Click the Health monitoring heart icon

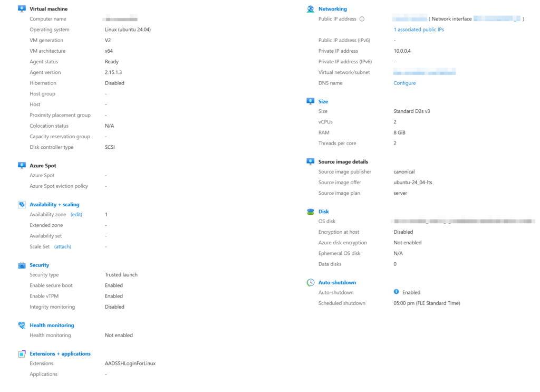[22, 324]
